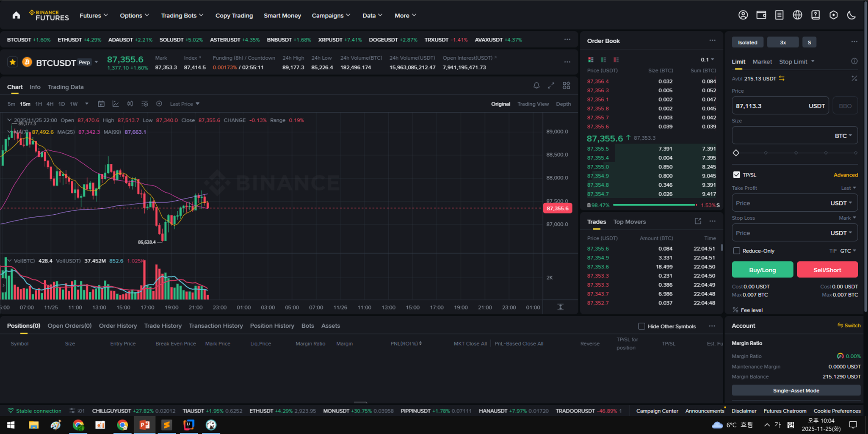
Task: Toggle the BTCUSDT favorite star
Action: [x=12, y=62]
